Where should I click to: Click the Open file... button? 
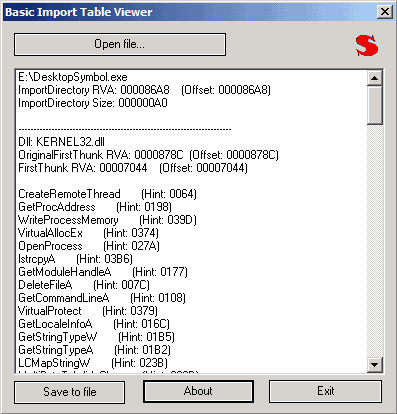[x=120, y=44]
